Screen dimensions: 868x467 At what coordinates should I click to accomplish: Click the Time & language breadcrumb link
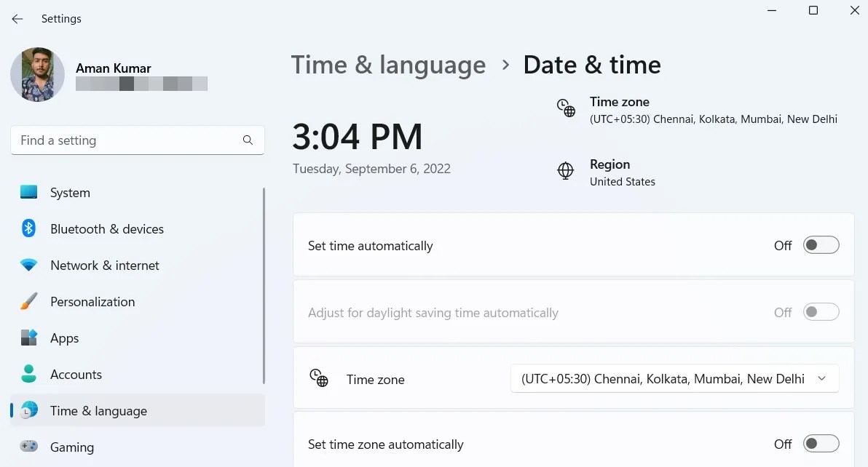coord(388,65)
